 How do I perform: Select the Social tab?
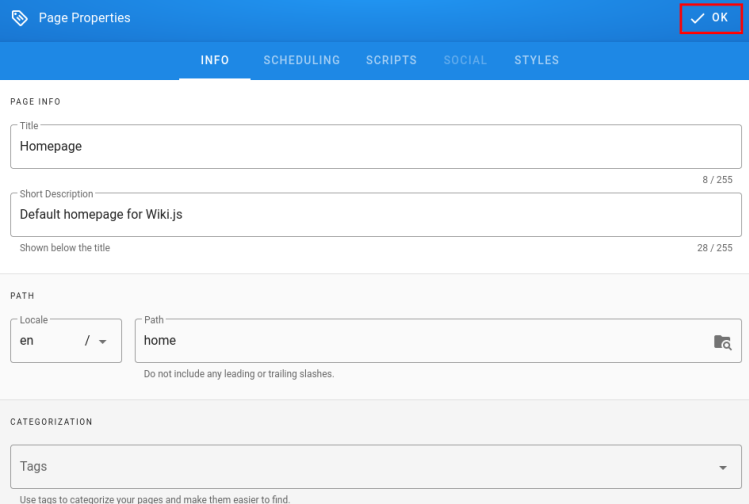tap(465, 60)
